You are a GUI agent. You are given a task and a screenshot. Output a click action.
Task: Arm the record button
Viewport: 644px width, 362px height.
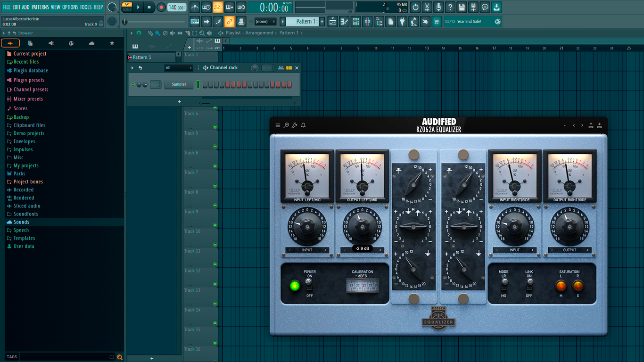tap(161, 7)
